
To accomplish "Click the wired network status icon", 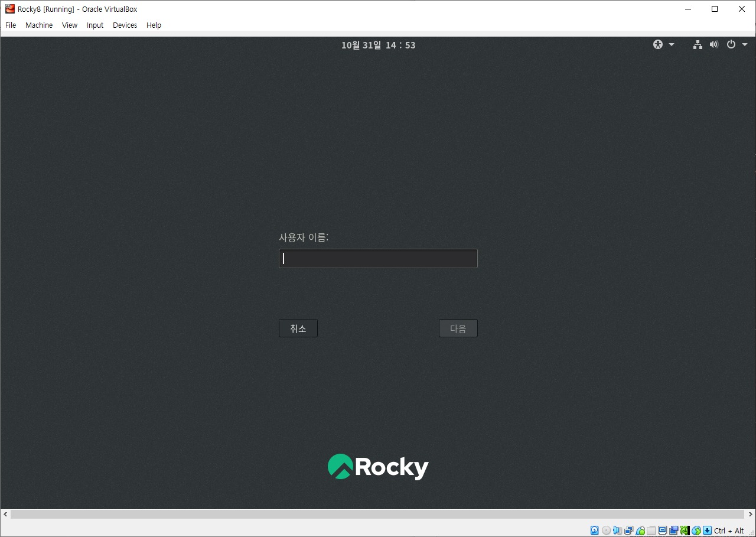I will coord(698,44).
